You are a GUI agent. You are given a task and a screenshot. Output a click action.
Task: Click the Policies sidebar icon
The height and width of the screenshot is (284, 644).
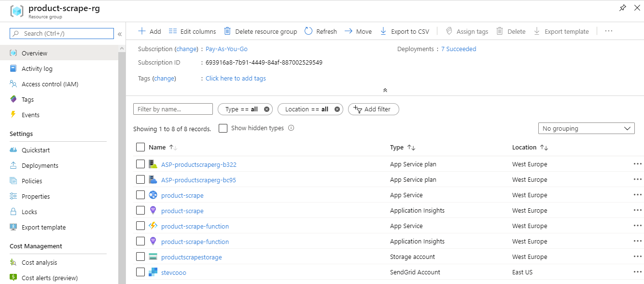13,181
